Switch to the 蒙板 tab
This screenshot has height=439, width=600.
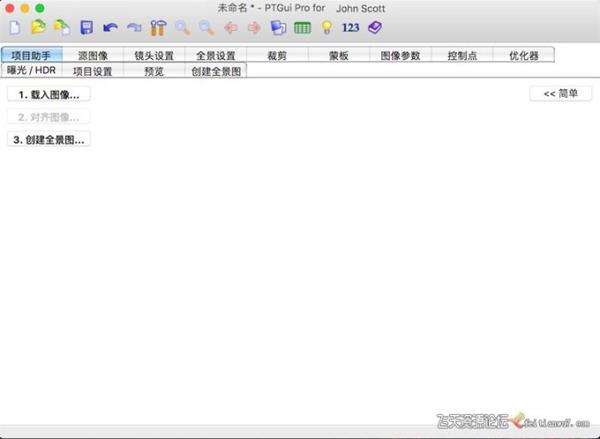pyautogui.click(x=339, y=55)
